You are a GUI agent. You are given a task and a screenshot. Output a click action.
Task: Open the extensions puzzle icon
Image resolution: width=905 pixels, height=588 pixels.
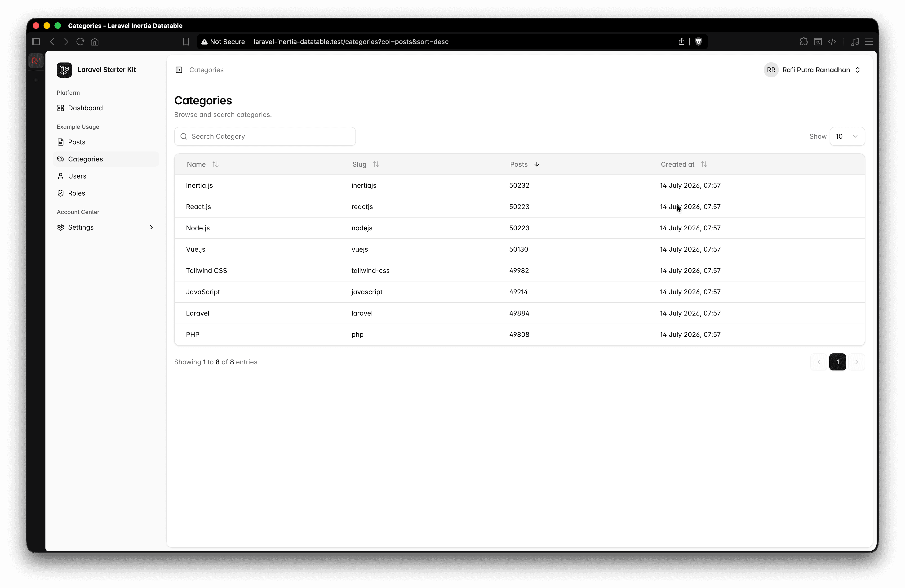point(803,42)
